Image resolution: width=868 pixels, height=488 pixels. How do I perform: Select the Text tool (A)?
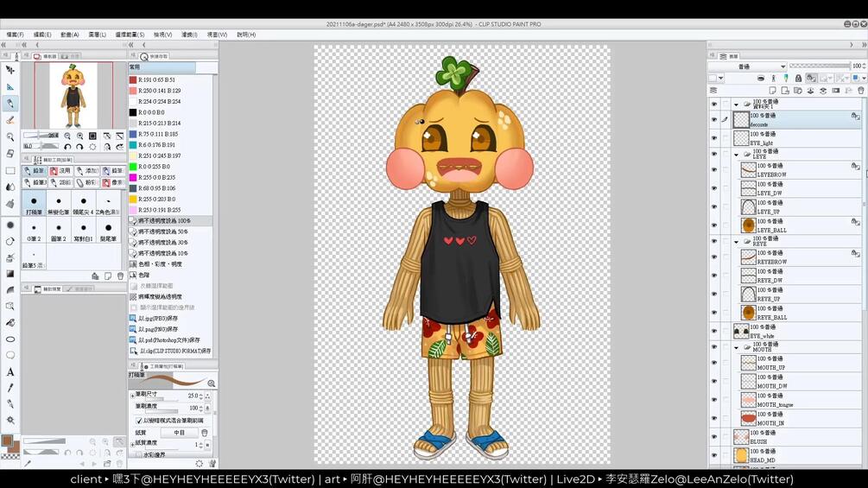click(10, 371)
